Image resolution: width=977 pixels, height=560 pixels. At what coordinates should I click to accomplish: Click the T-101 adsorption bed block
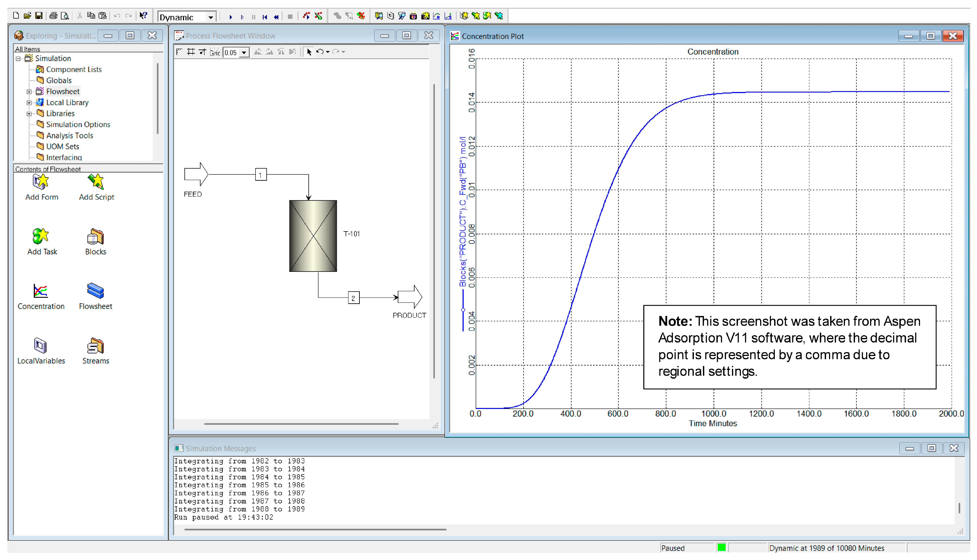pyautogui.click(x=313, y=235)
